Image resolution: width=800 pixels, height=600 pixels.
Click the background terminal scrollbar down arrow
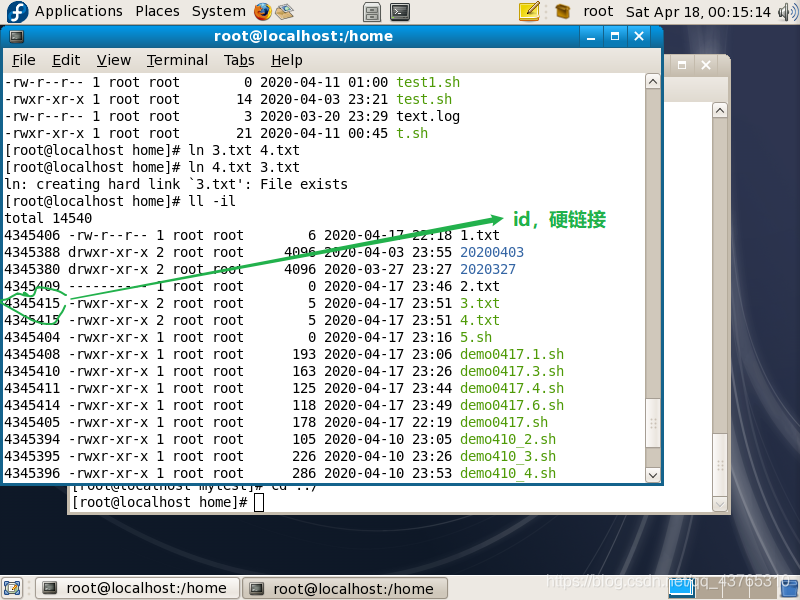pos(719,504)
